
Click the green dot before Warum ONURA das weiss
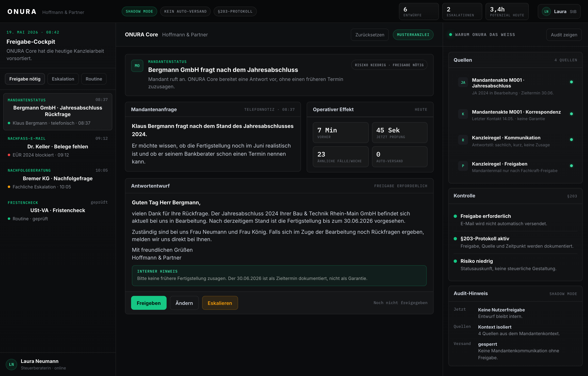pyautogui.click(x=451, y=35)
